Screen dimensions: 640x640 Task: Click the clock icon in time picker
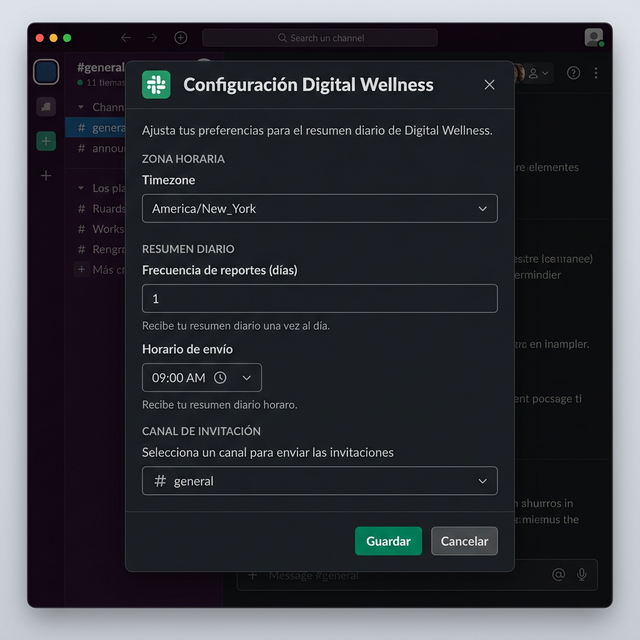click(x=220, y=378)
